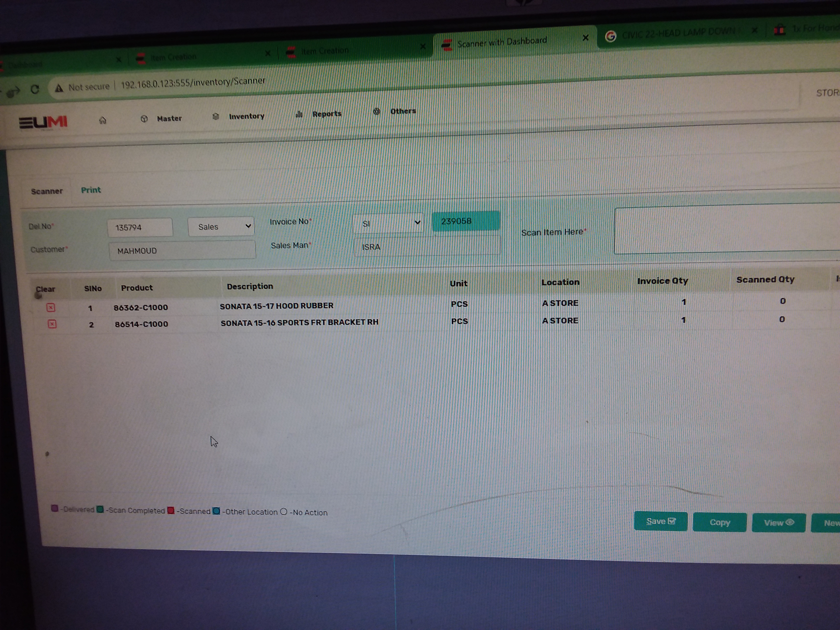840x630 pixels.
Task: Click the Save button
Action: pyautogui.click(x=661, y=521)
